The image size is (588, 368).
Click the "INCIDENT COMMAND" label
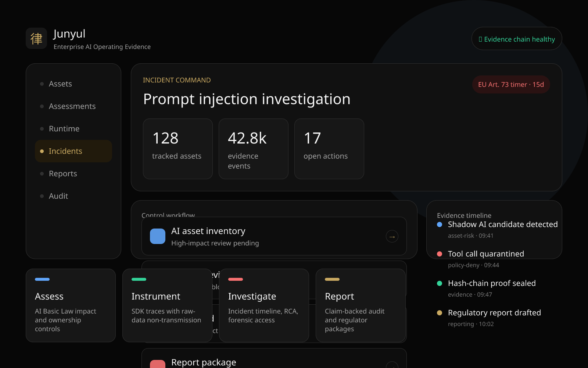click(177, 80)
